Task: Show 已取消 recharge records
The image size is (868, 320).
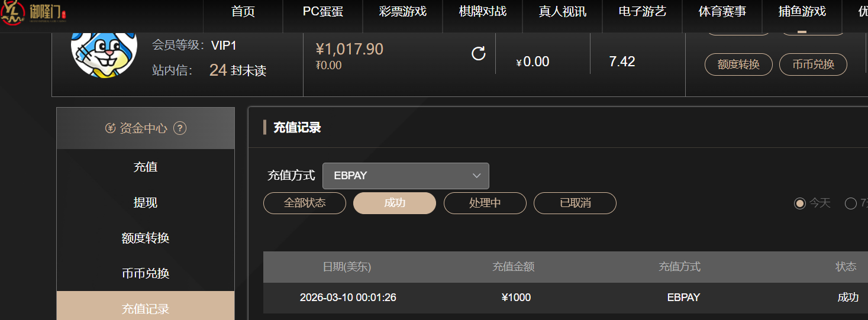Action: [x=575, y=203]
